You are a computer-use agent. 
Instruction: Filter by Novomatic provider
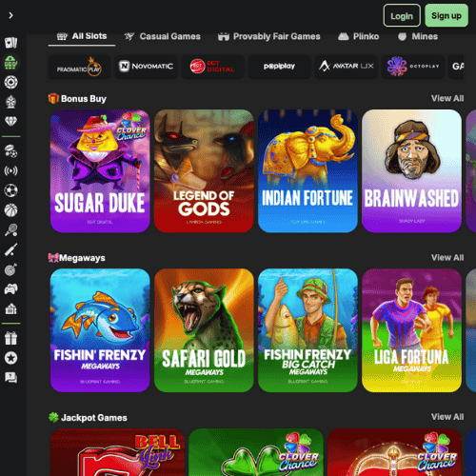[146, 67]
